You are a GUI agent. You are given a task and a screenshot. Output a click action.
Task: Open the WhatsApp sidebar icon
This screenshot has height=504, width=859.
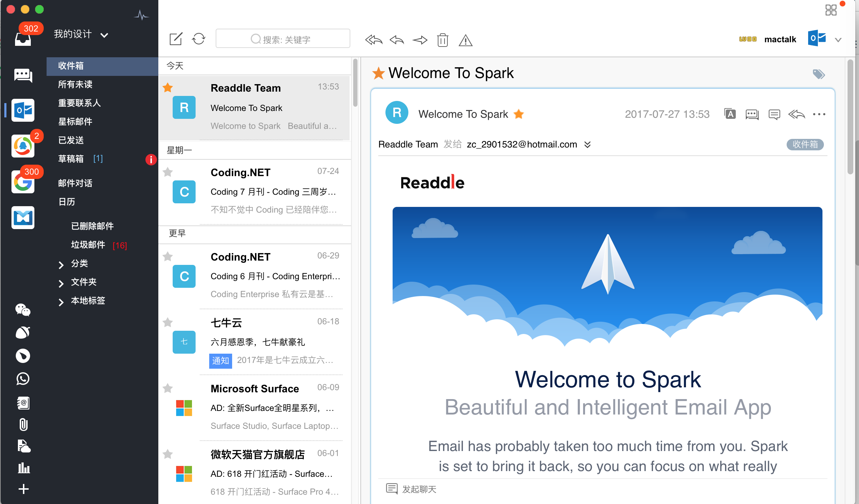tap(23, 379)
